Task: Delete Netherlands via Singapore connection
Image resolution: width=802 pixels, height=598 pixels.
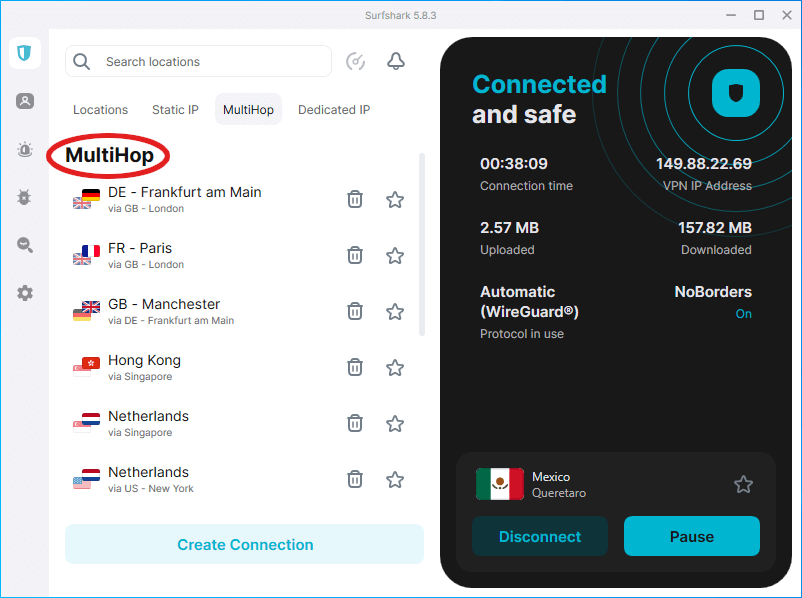Action: pyautogui.click(x=355, y=424)
